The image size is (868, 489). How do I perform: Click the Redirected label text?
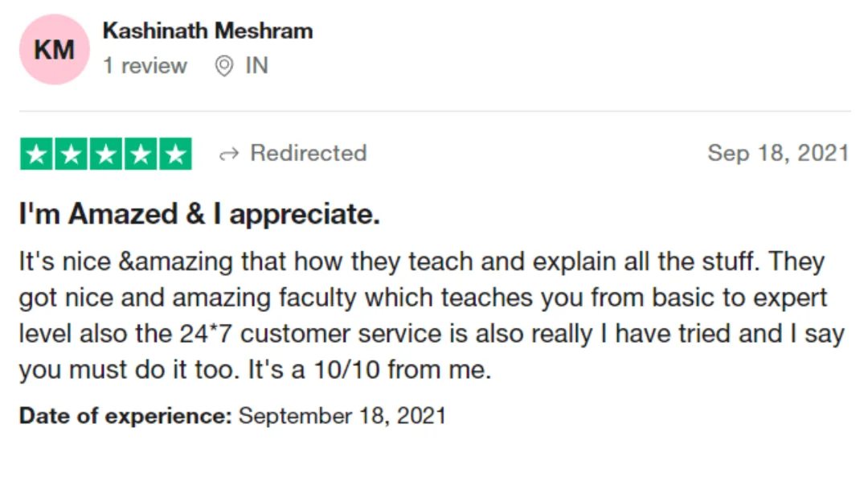click(x=309, y=153)
